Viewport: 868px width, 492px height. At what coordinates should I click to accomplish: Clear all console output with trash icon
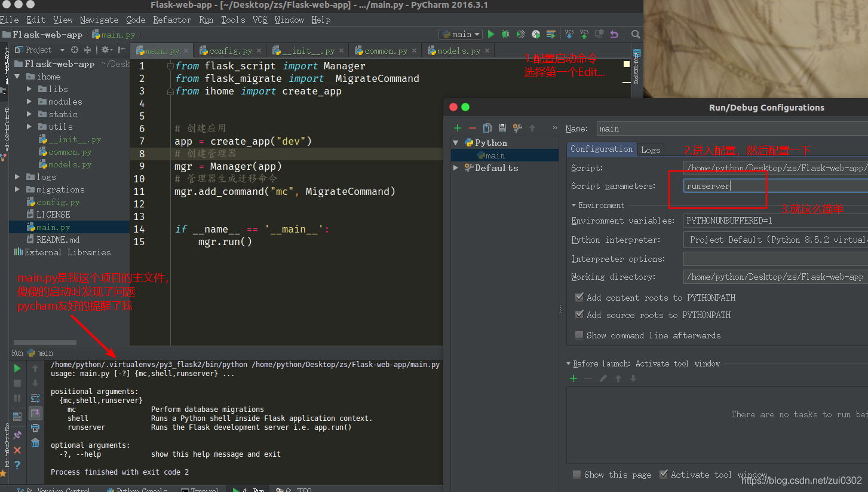(x=35, y=443)
